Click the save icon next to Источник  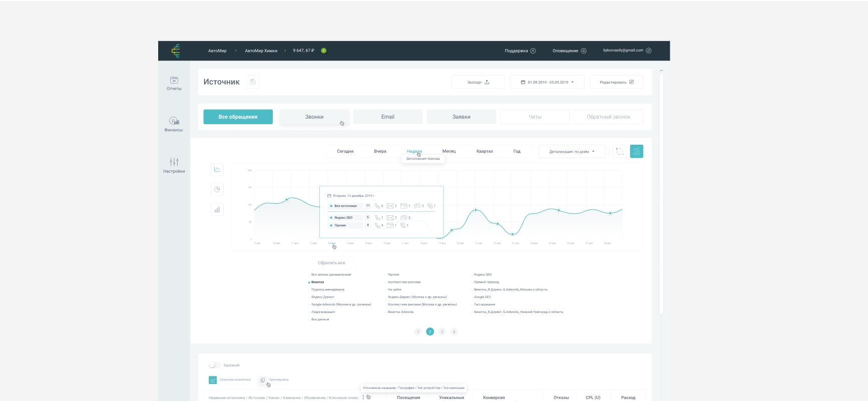[253, 82]
